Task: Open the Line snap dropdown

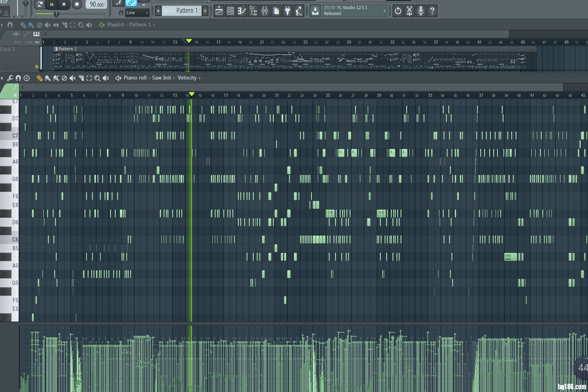Action: click(x=137, y=13)
